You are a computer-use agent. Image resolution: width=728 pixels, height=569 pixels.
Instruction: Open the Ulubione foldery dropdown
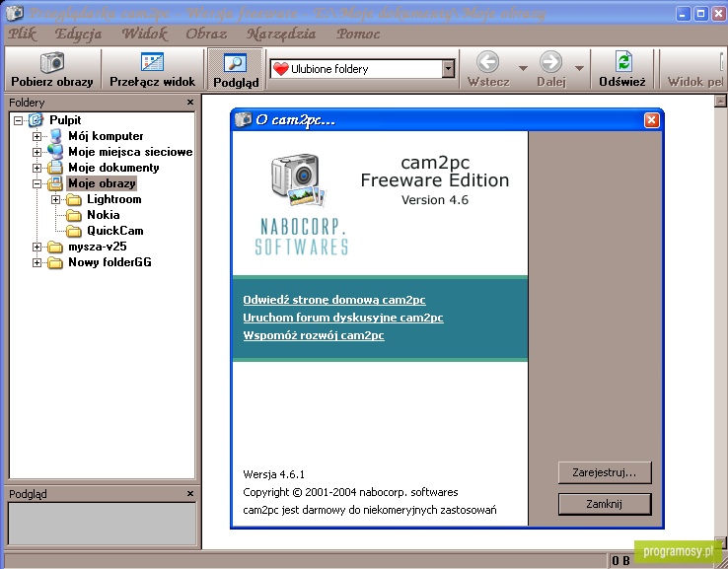[448, 69]
